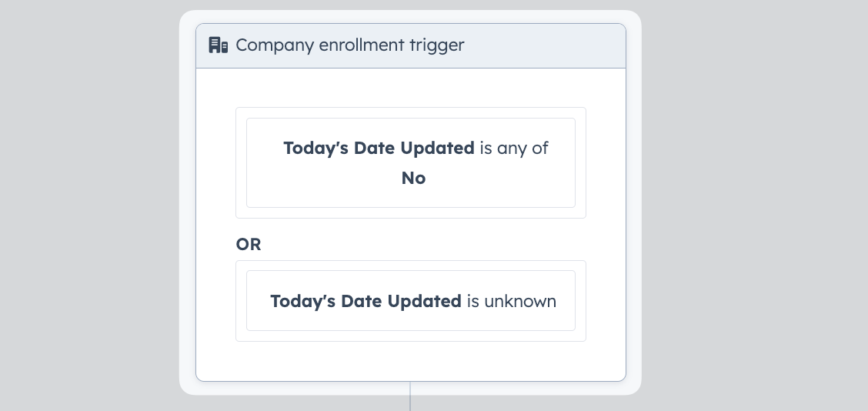The image size is (868, 411).
Task: Click blank header area right of trigger title
Action: click(545, 46)
